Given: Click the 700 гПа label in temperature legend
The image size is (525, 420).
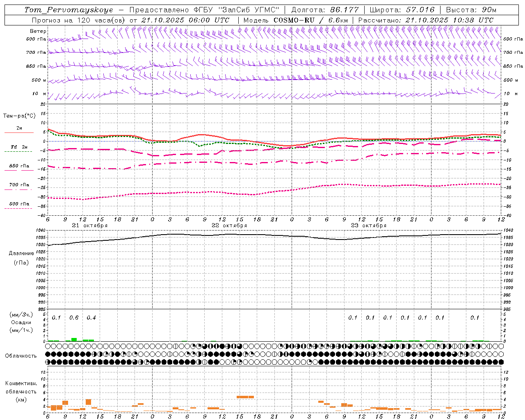Looking at the screenshot, I should [19, 185].
